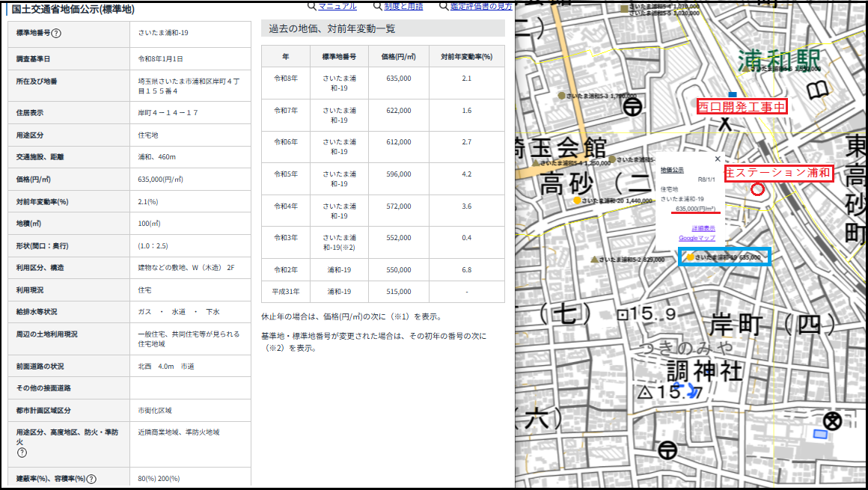The image size is (868, 490).
Task: Click the 地価公示 heading in popup
Action: click(x=672, y=170)
